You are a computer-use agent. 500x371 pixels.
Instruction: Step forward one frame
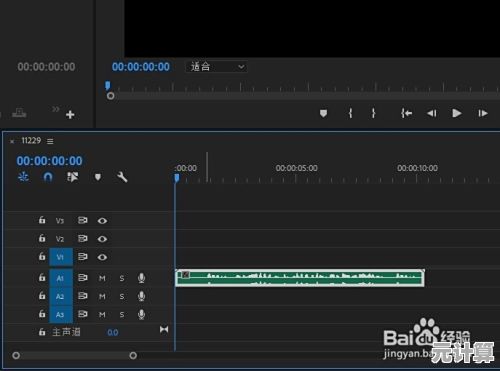coord(483,114)
